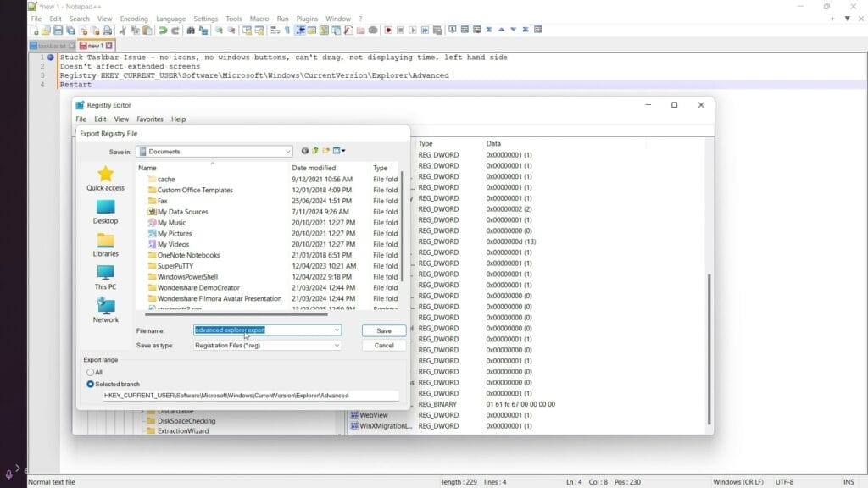Select the Selected branch radio button
868x488 pixels.
[92, 384]
